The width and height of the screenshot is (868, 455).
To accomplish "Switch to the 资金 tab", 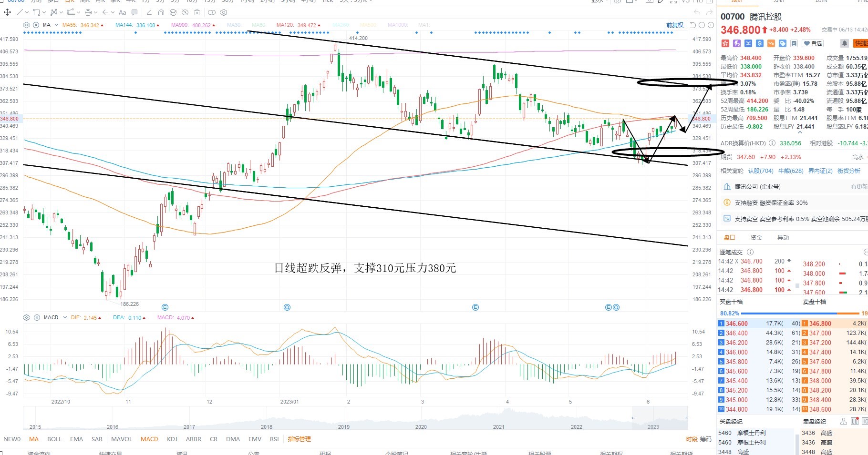I will [756, 237].
